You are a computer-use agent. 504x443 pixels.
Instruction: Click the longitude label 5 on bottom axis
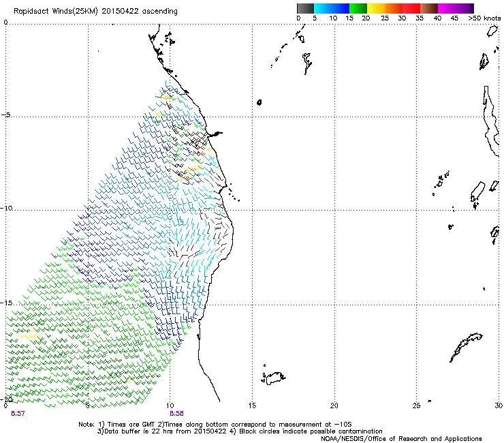coord(88,406)
